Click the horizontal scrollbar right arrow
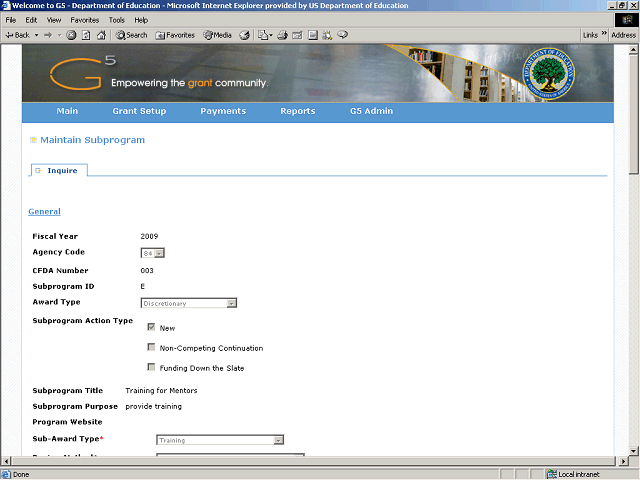The height and width of the screenshot is (480, 640). click(623, 461)
